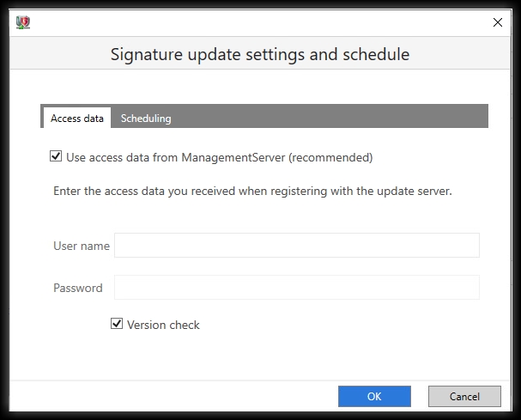Disable the Version check checkbox
521x420 pixels.
[117, 323]
